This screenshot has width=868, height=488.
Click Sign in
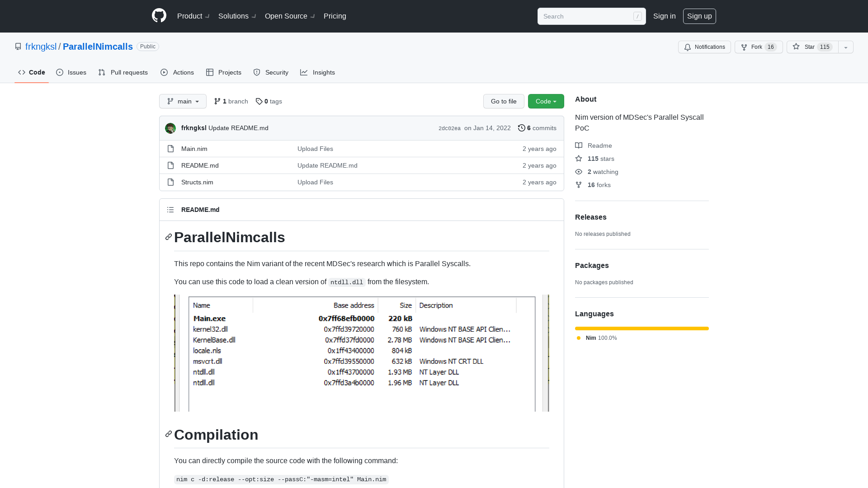tap(665, 16)
